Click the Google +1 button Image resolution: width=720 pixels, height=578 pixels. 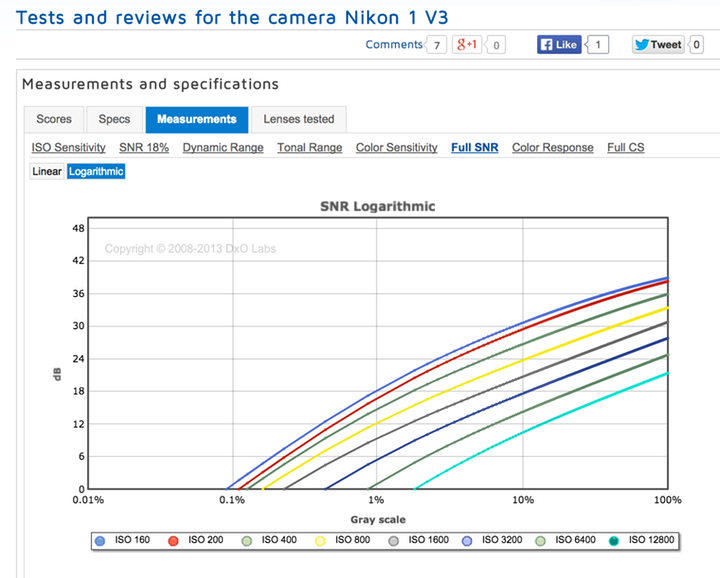(x=469, y=44)
